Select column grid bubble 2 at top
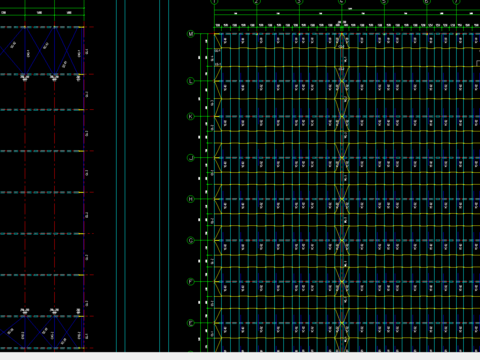Image resolution: width=480 pixels, height=360 pixels. 257,2
